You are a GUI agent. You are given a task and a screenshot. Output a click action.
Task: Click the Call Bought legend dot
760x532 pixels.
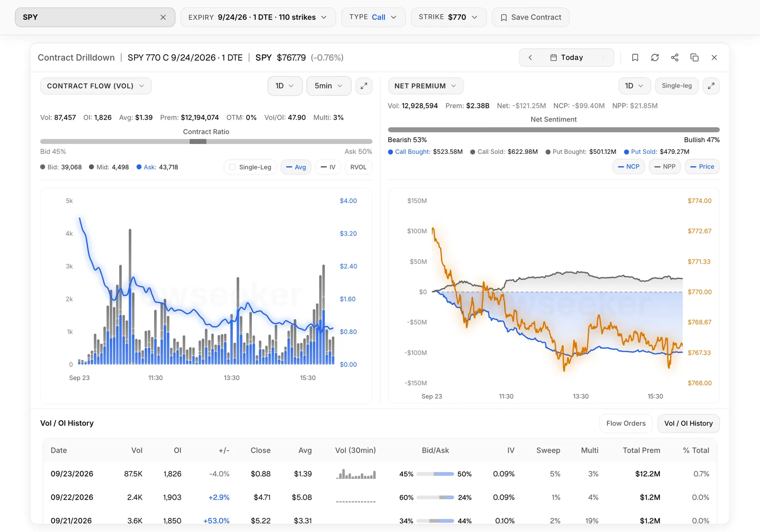coord(390,152)
